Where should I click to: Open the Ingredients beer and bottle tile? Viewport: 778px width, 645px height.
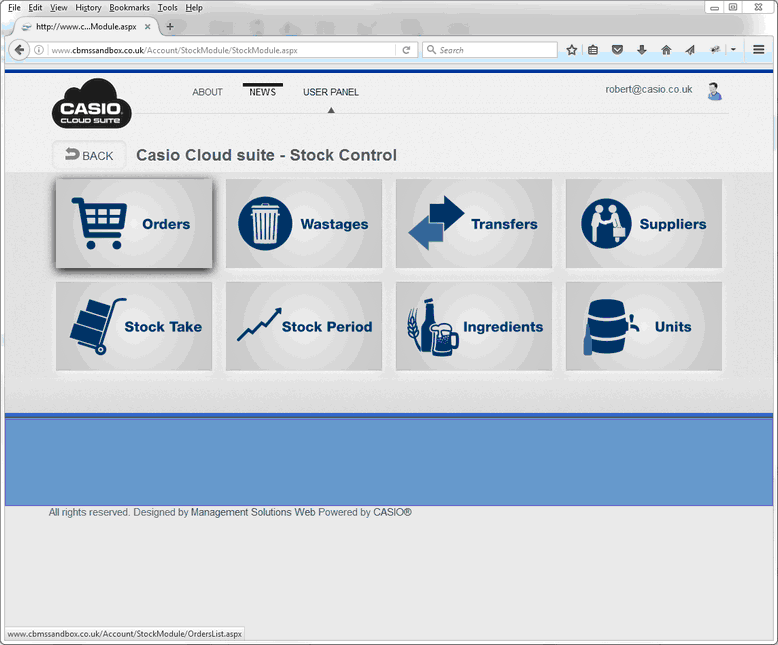click(474, 326)
